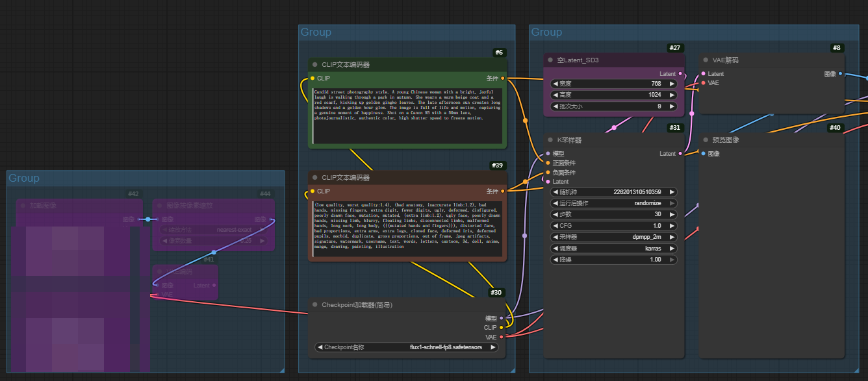Click link midpoint dot between 加载图像 and 图像按像素缩放
The image size is (868, 381).
tap(148, 219)
